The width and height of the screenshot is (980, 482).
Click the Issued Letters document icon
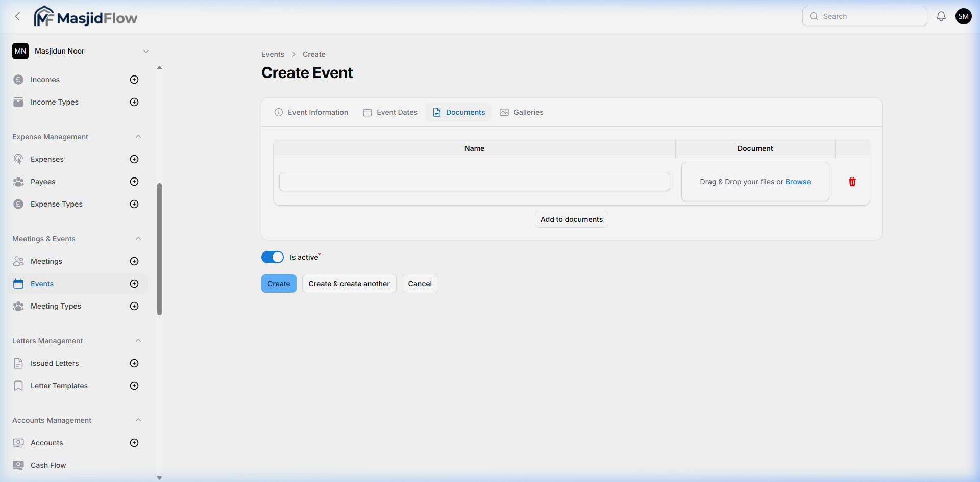pos(18,363)
